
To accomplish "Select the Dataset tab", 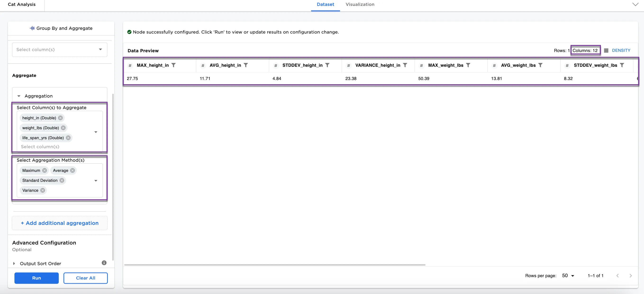I will pos(325,4).
